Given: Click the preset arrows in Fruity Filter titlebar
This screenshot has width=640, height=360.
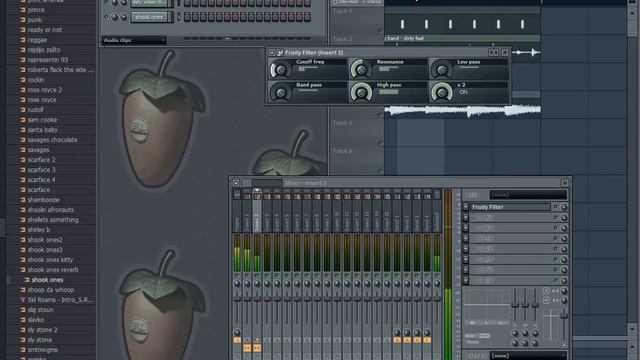Looking at the screenshot, I should [x=493, y=52].
